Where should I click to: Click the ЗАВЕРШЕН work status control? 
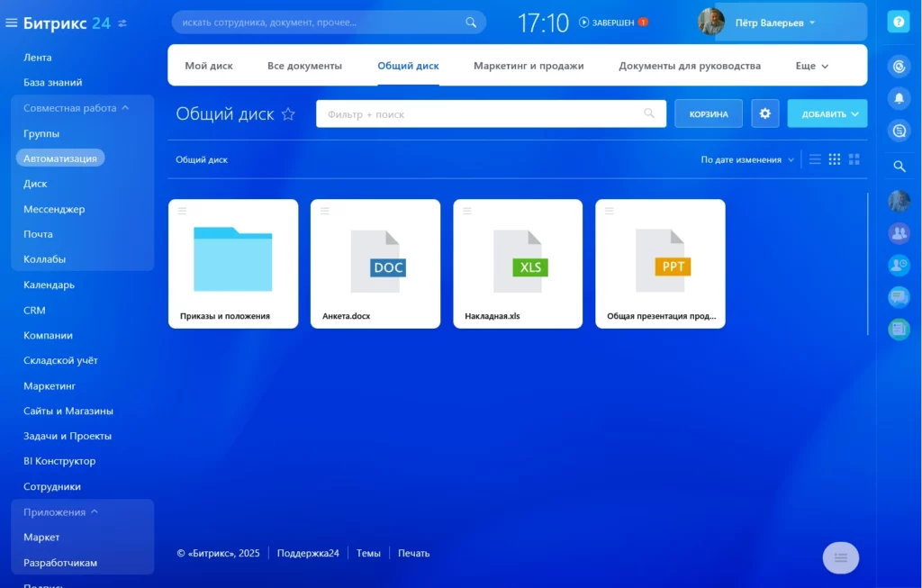click(613, 24)
